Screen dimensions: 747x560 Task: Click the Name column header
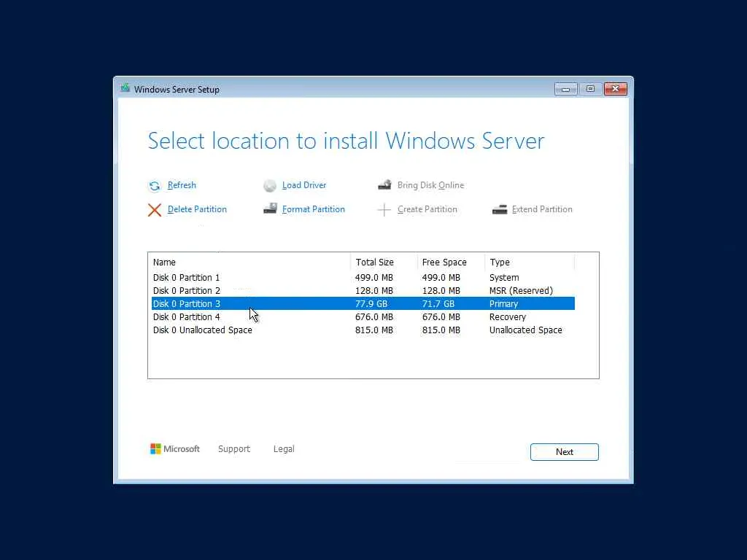coord(251,262)
